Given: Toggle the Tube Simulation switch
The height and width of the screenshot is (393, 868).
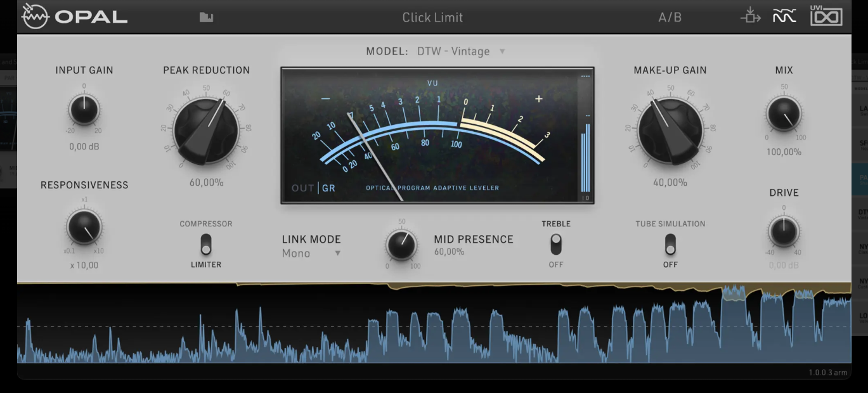Looking at the screenshot, I should (x=670, y=244).
